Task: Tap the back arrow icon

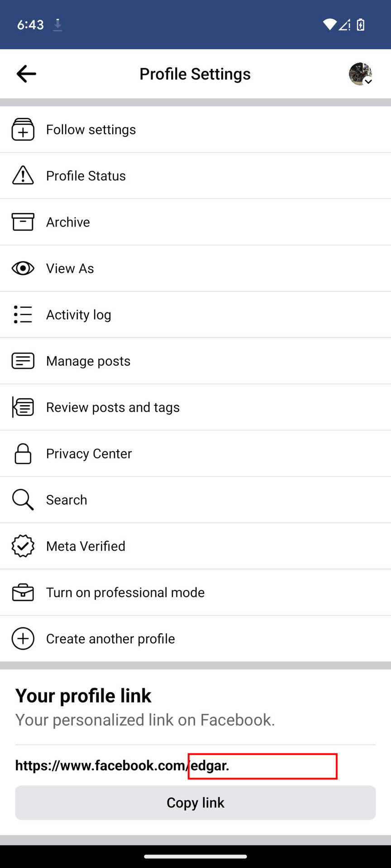Action: pos(26,74)
